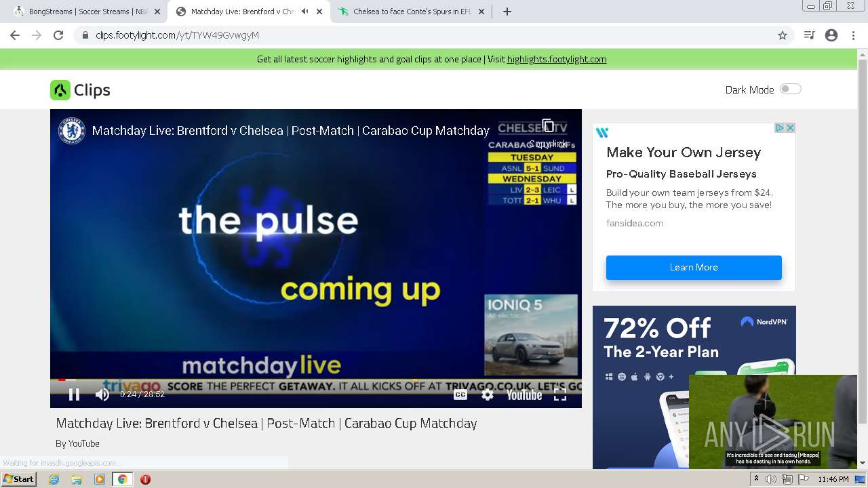
Task: Open the media player taskbar icon
Action: [100, 479]
